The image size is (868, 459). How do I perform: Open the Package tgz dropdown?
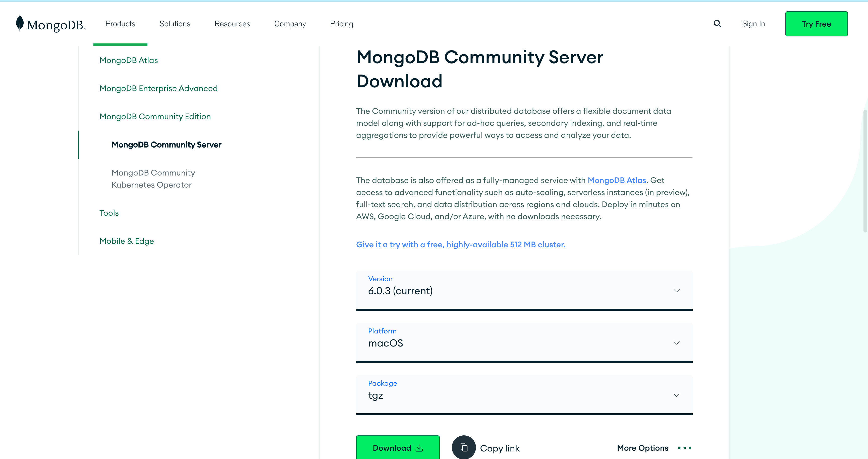click(x=524, y=395)
